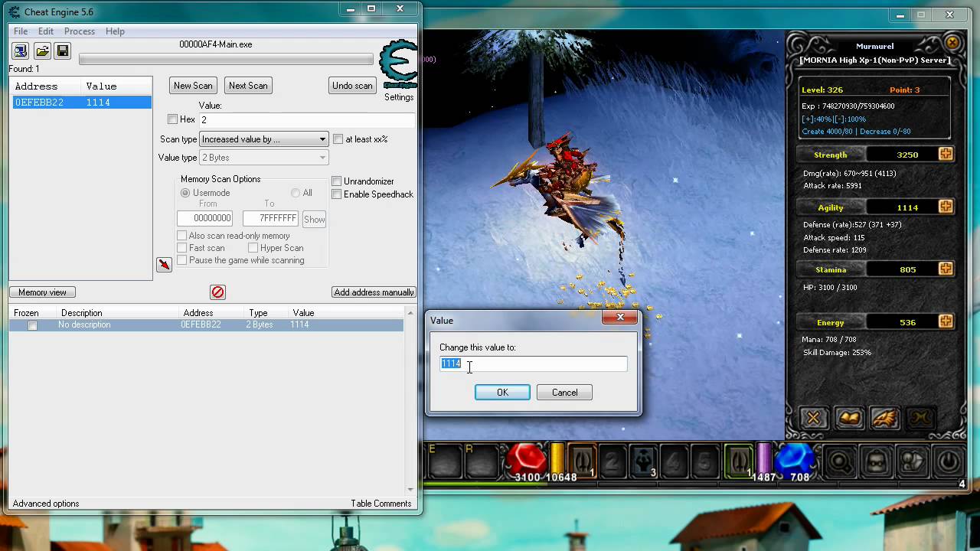Click the Change this value to field
The width and height of the screenshot is (980, 551).
click(533, 364)
